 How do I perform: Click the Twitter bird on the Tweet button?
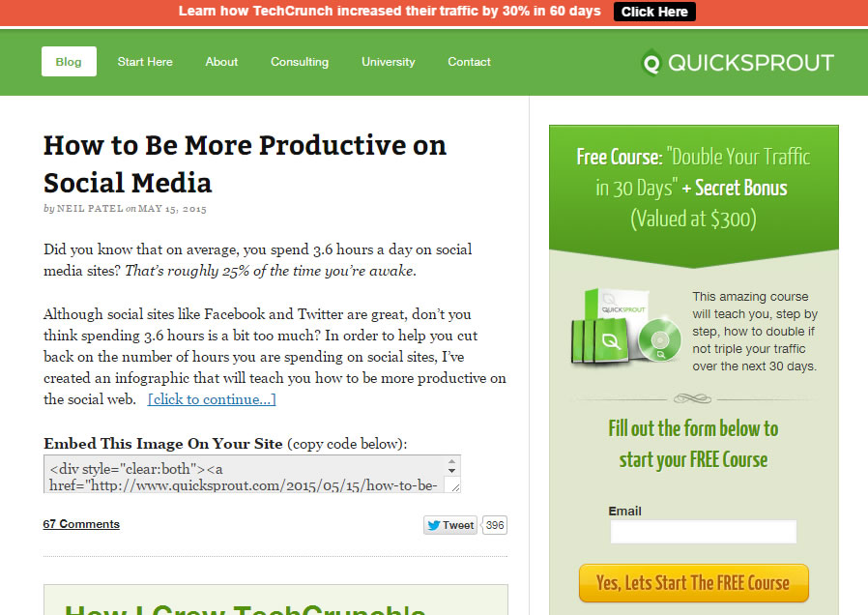432,525
